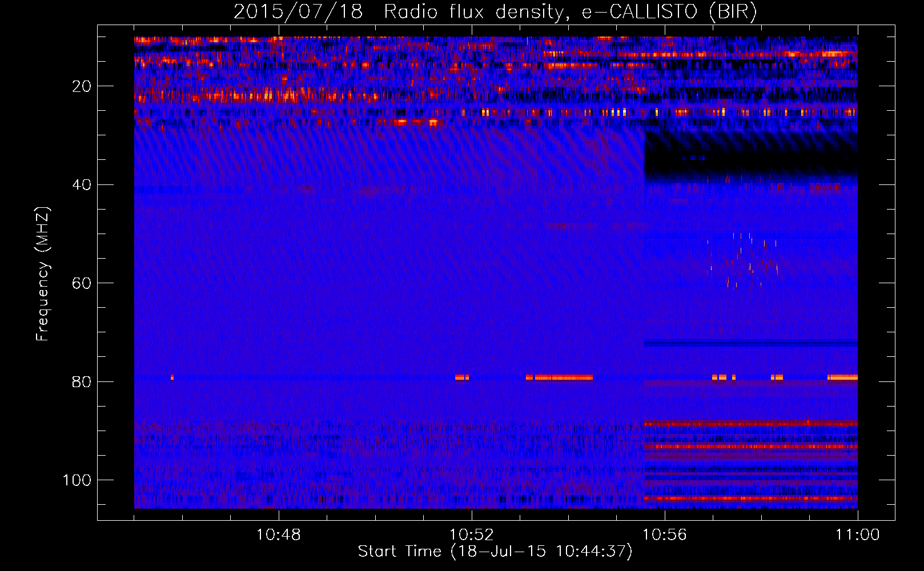Image resolution: width=924 pixels, height=571 pixels.
Task: Click the 20 MHz frequency tick label
Action: 82,87
